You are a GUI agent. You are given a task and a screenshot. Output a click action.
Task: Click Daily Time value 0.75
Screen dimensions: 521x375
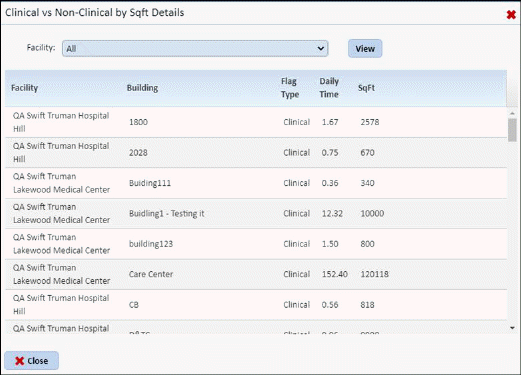click(330, 153)
